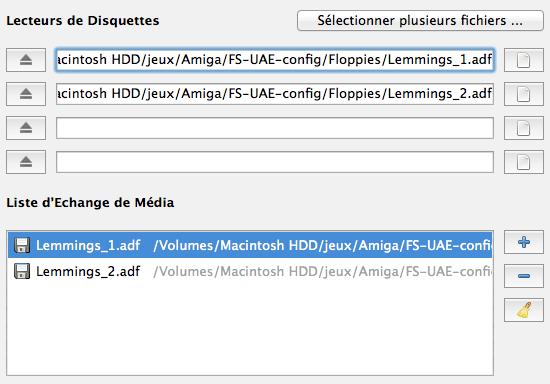Browse file for Lemmings_2.adf floppy drive
Image resolution: width=550 pixels, height=384 pixels.
[x=524, y=94]
